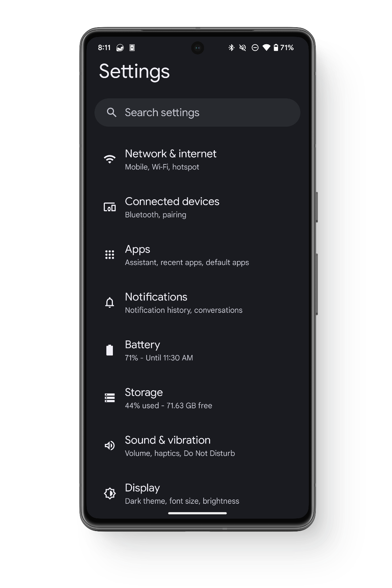The image size is (392, 588).
Task: Tap the Storage icon
Action: pos(110,398)
